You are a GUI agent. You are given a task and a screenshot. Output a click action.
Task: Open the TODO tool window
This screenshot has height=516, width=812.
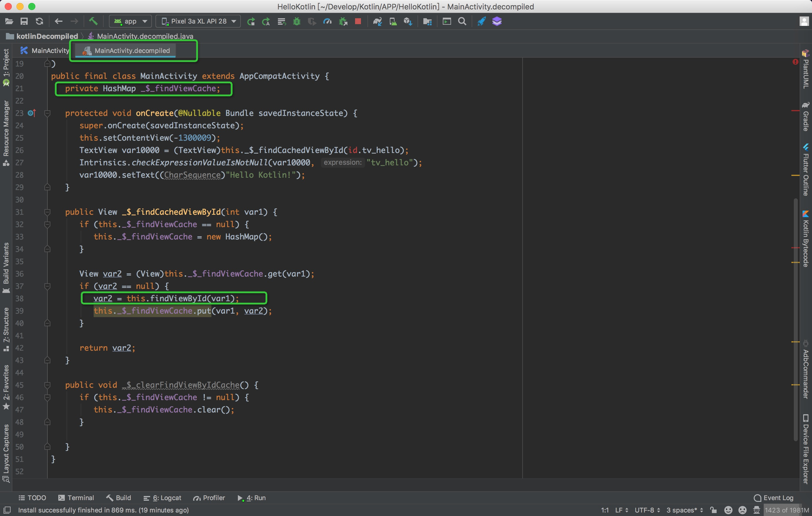click(x=32, y=498)
